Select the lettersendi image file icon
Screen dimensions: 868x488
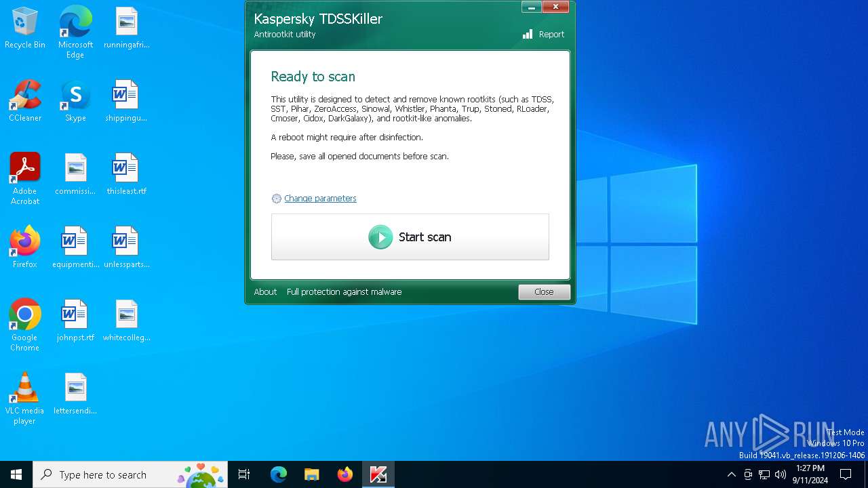75,394
